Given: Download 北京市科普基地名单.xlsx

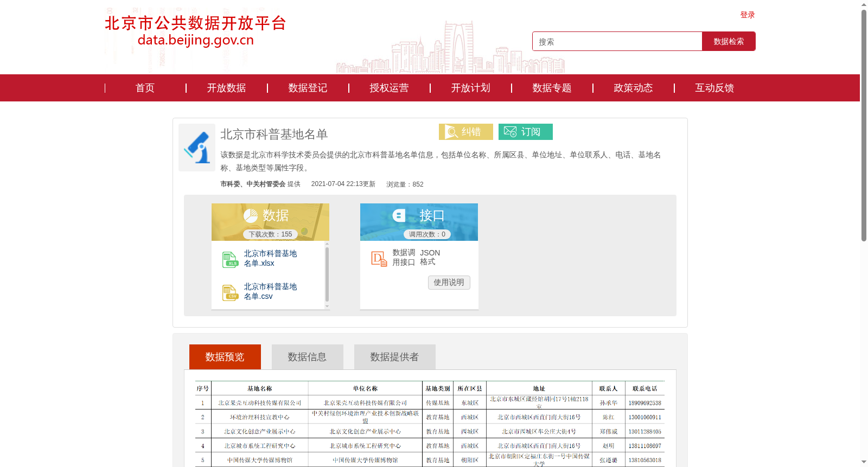Looking at the screenshot, I should (x=270, y=258).
